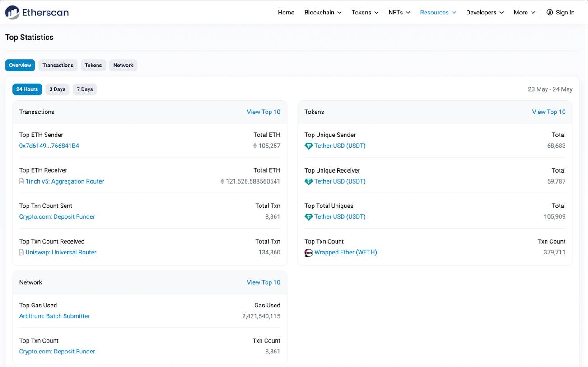This screenshot has width=588, height=367.
Task: Switch to the Tokens statistics tab
Action: coord(93,65)
